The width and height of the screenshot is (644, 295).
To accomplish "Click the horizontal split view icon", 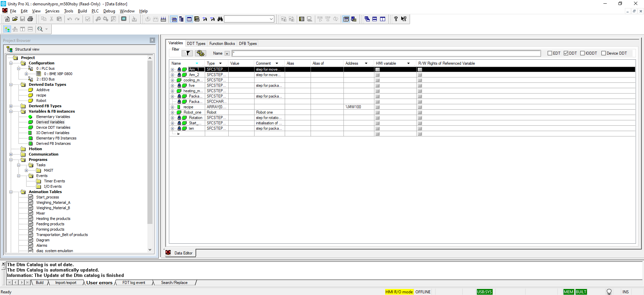I will [30, 29].
